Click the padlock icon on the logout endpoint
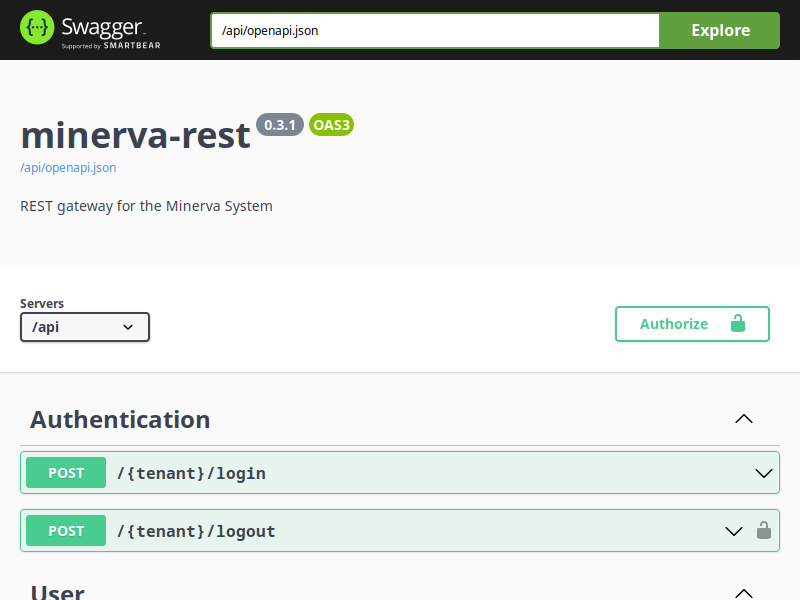Viewport: 800px width, 600px height. click(x=764, y=531)
